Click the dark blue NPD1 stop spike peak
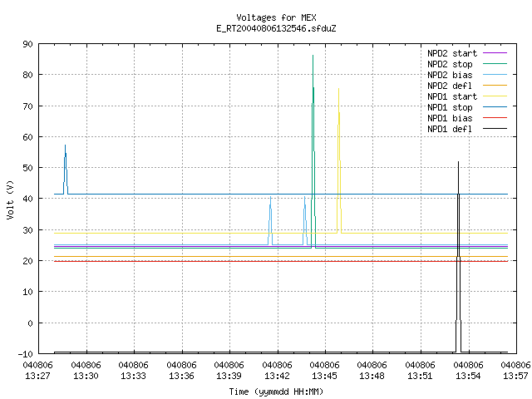This screenshot has height=399, width=532. click(x=65, y=146)
